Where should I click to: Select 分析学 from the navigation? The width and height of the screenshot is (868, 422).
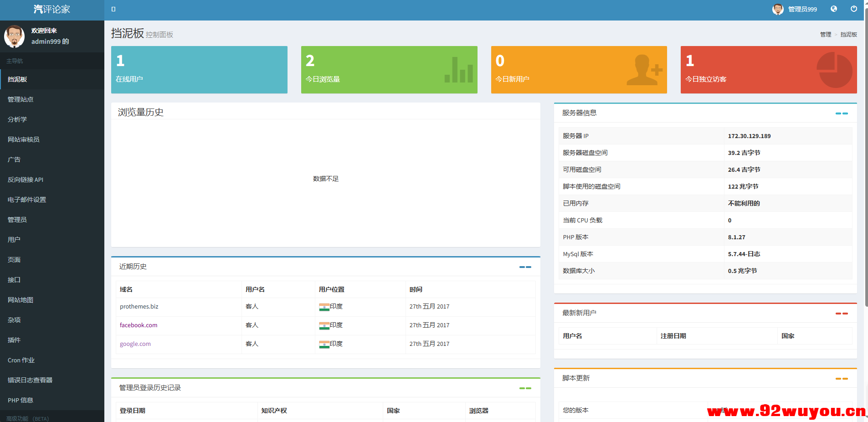[x=17, y=119]
